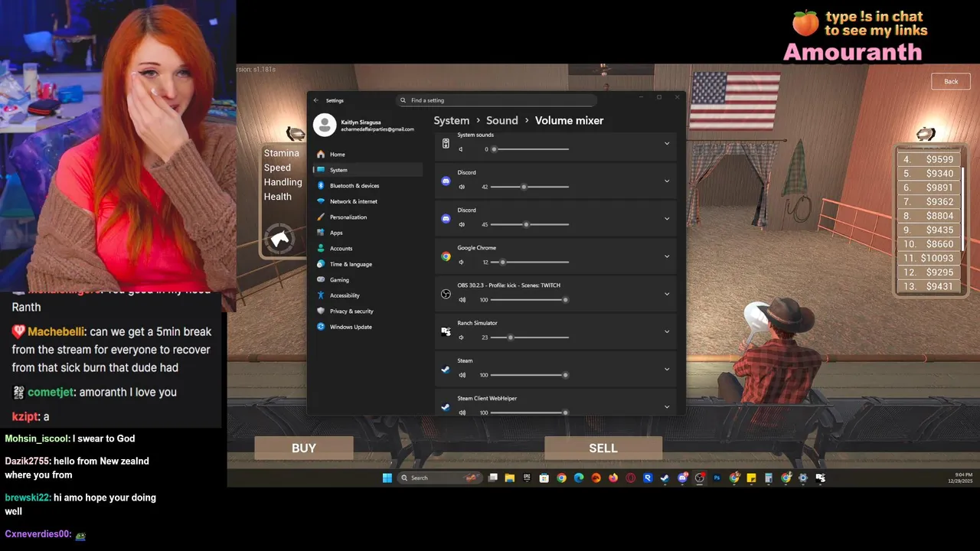The height and width of the screenshot is (551, 980).
Task: Expand the Discord row with volume 42
Action: (x=667, y=181)
